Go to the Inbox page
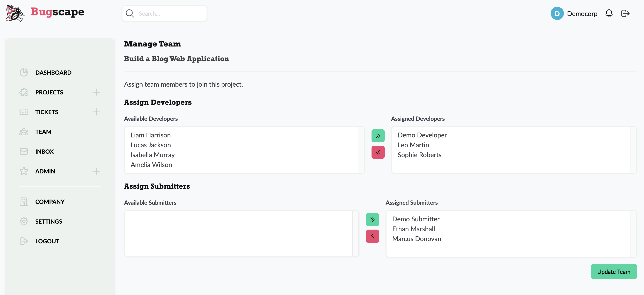The height and width of the screenshot is (295, 644). click(x=44, y=151)
